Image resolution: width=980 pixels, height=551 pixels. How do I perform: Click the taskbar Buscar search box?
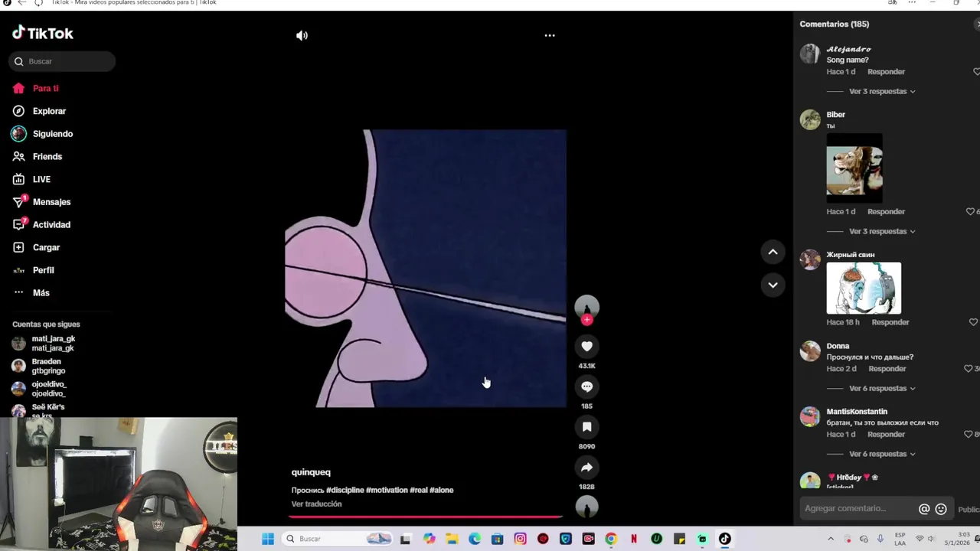tap(338, 539)
